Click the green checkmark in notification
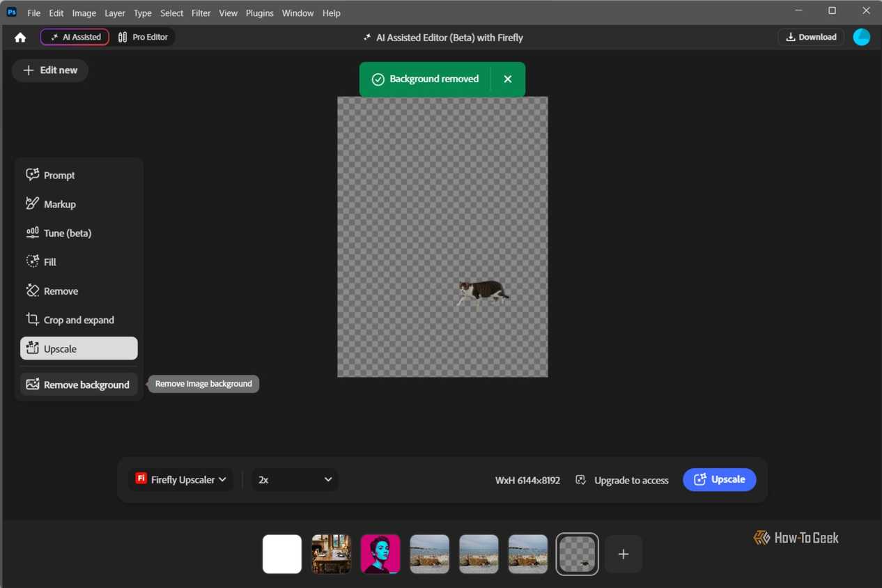 point(378,79)
